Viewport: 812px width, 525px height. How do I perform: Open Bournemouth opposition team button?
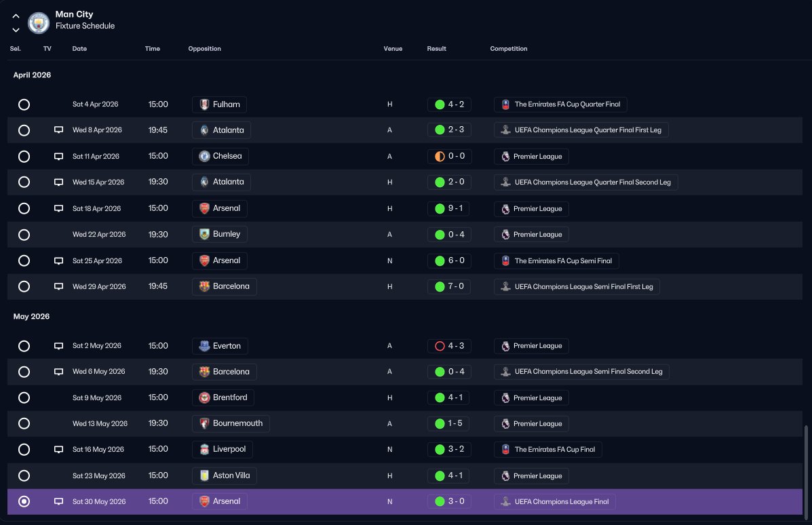231,423
